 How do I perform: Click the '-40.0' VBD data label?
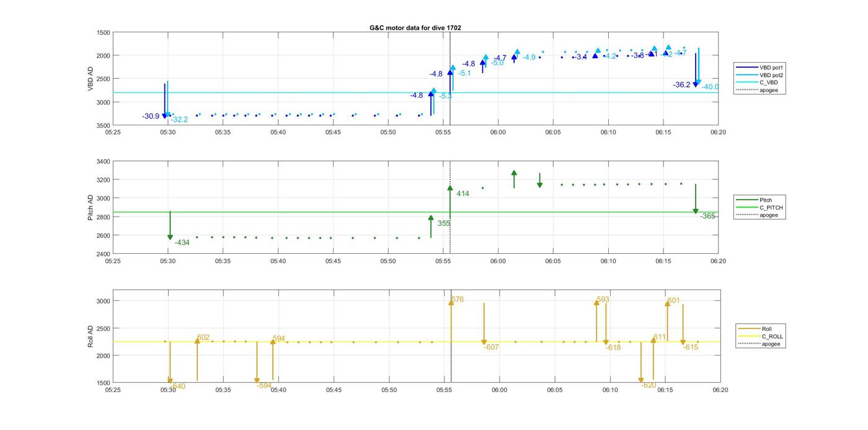coord(711,87)
